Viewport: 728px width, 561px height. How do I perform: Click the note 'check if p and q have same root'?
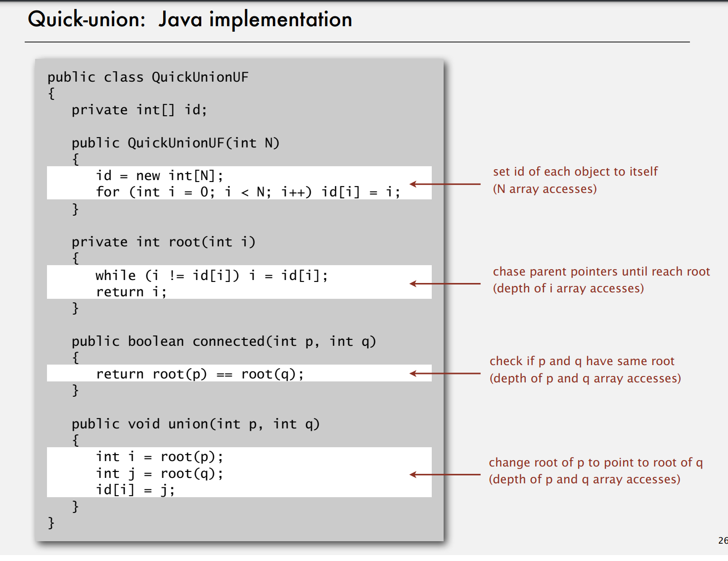[582, 361]
